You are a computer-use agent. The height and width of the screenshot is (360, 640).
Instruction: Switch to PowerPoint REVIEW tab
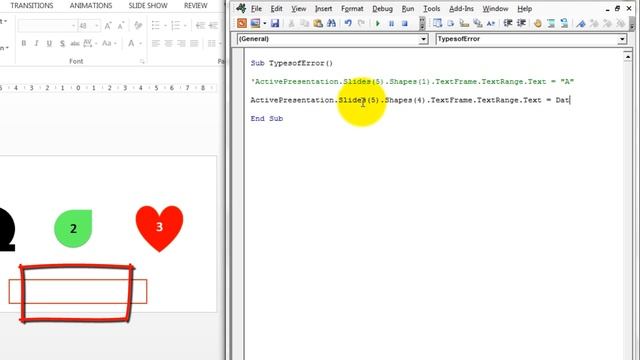tap(196, 6)
